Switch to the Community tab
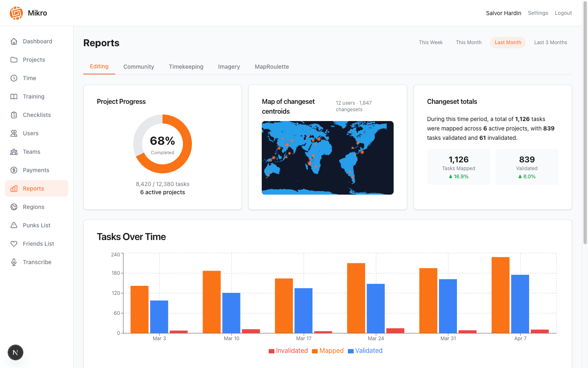This screenshot has height=368, width=588. [x=138, y=66]
